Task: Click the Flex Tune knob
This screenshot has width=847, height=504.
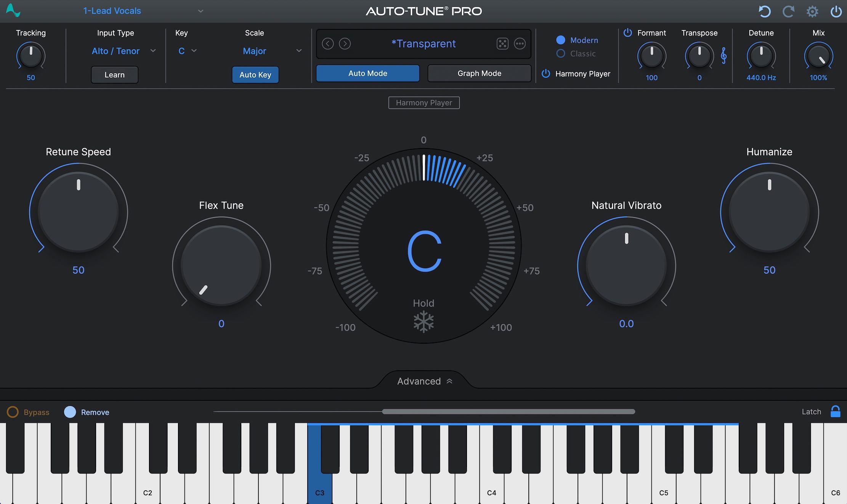Action: [221, 266]
